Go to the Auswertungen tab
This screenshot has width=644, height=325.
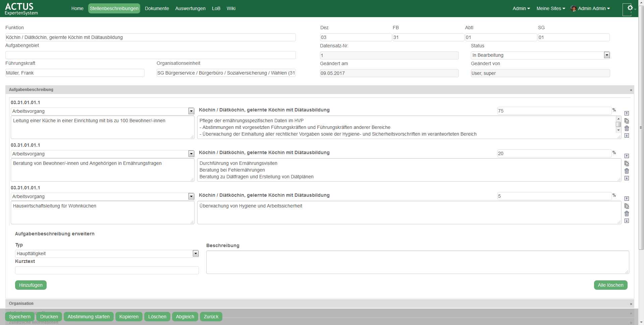(x=190, y=8)
